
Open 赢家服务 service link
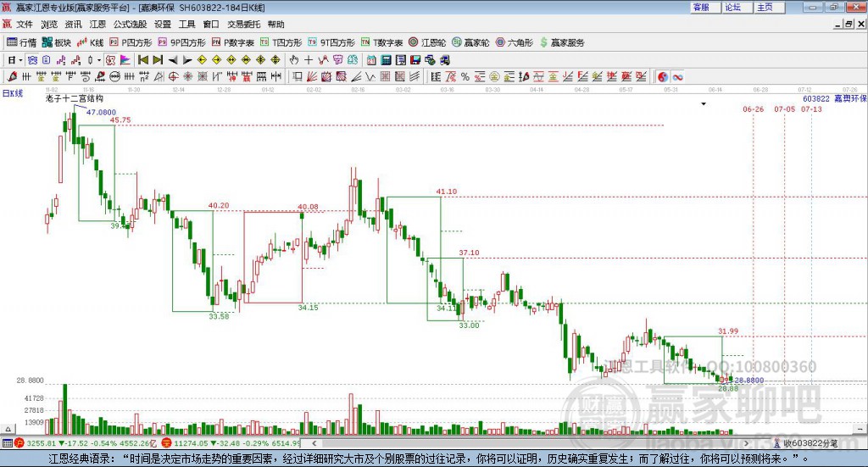(x=562, y=42)
